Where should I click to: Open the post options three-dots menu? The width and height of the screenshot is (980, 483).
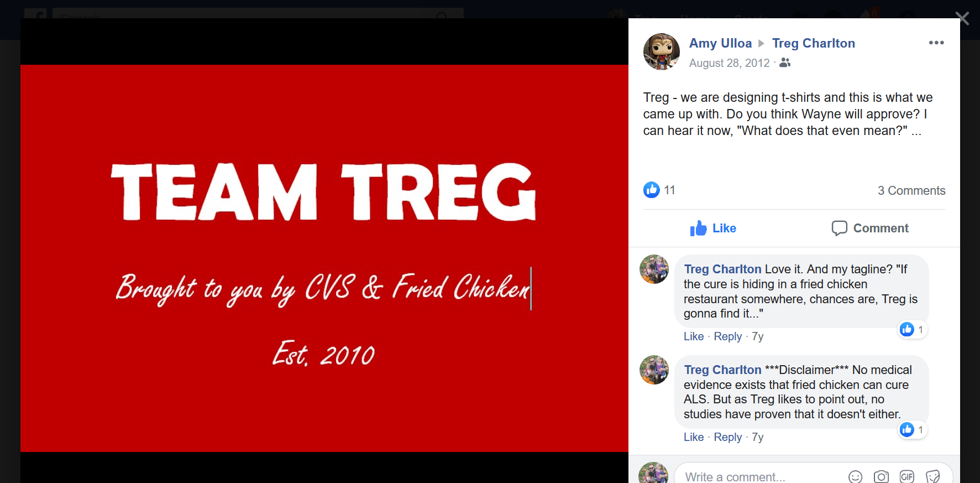936,43
